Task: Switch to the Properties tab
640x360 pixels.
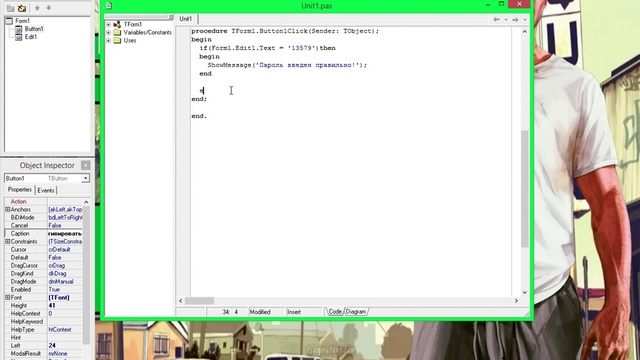Action: pyautogui.click(x=20, y=190)
